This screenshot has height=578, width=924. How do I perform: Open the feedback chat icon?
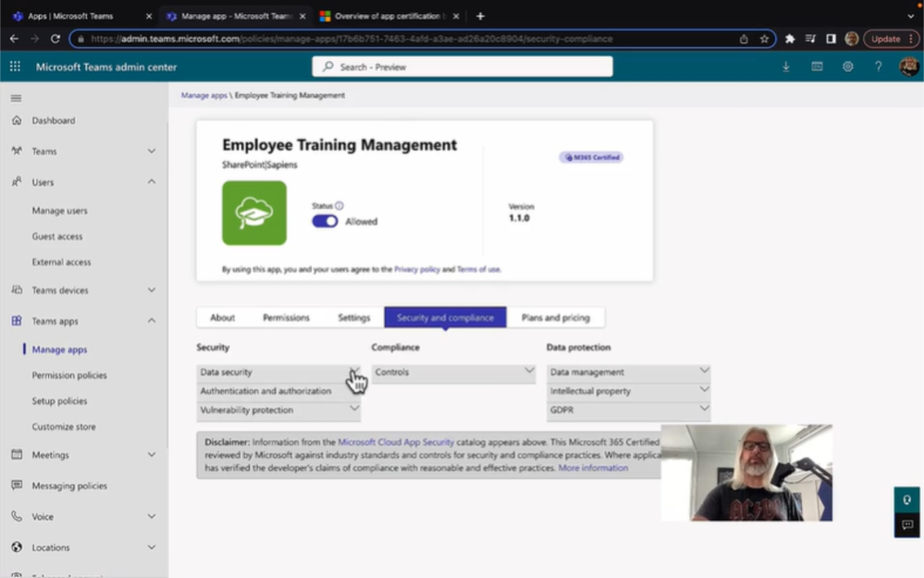pos(907,524)
